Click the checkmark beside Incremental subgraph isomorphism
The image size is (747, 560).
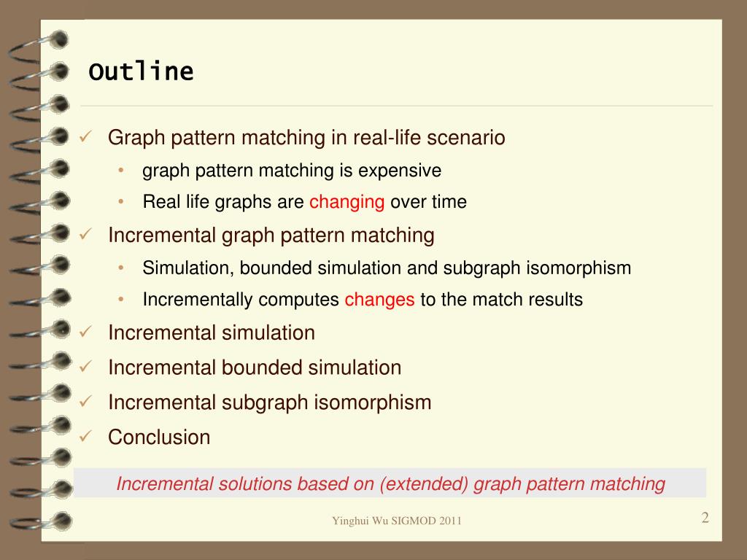(x=85, y=402)
